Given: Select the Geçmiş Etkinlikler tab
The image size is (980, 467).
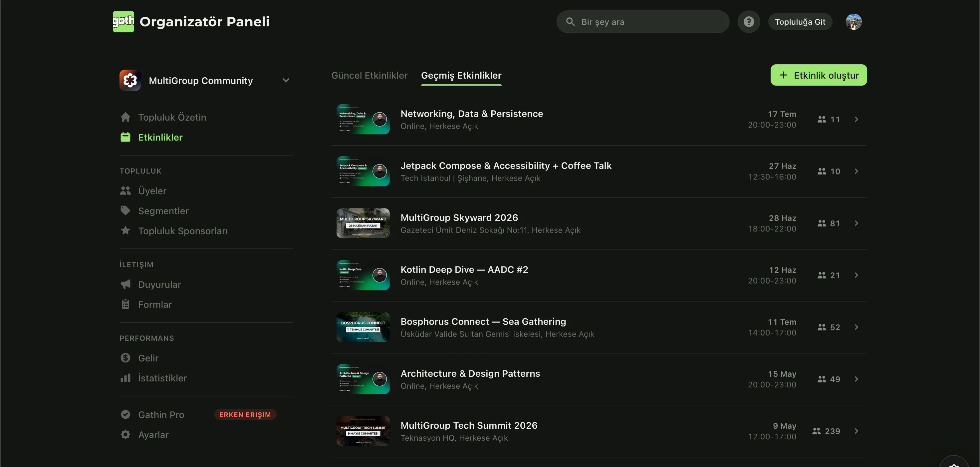Looking at the screenshot, I should point(461,75).
